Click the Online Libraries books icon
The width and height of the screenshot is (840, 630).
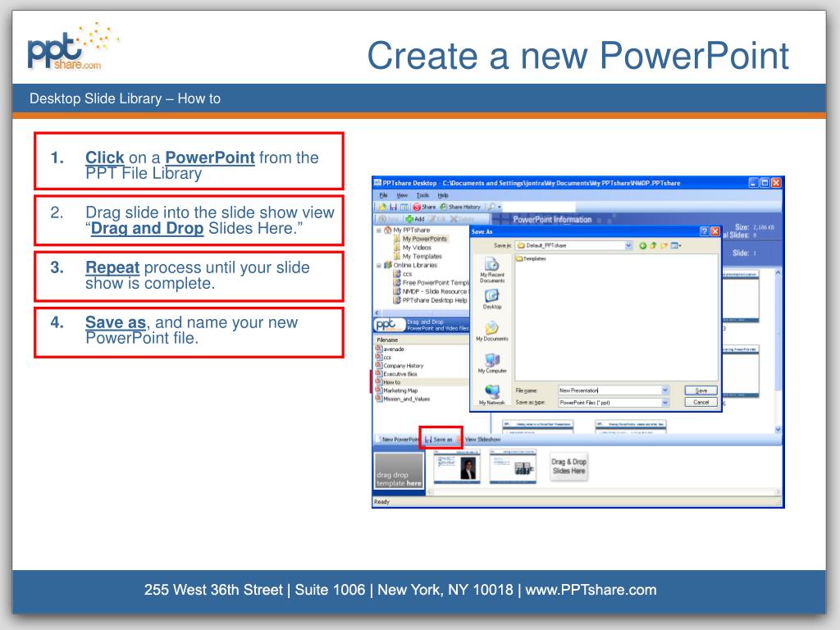387,265
